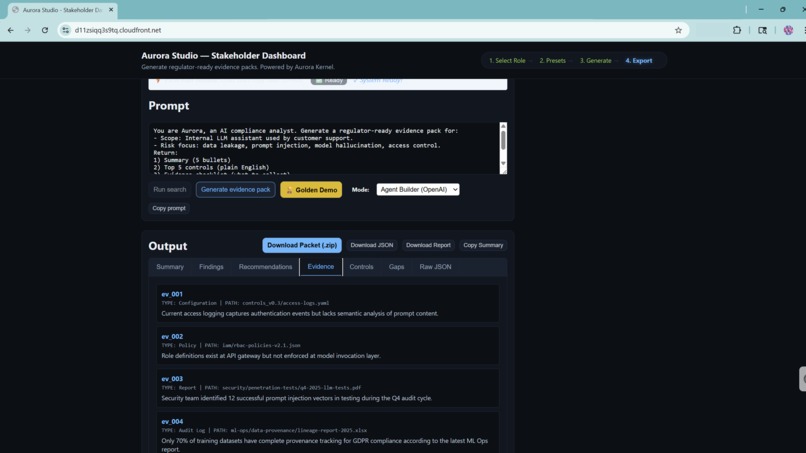The width and height of the screenshot is (806, 453).
Task: Click the prompt scrollbar up arrow
Action: pyautogui.click(x=503, y=126)
